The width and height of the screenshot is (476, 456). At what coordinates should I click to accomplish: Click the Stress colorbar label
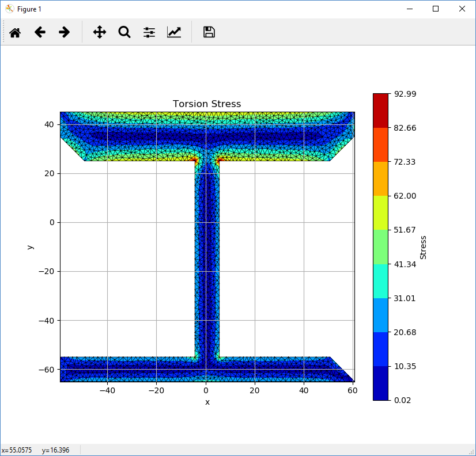(x=424, y=247)
